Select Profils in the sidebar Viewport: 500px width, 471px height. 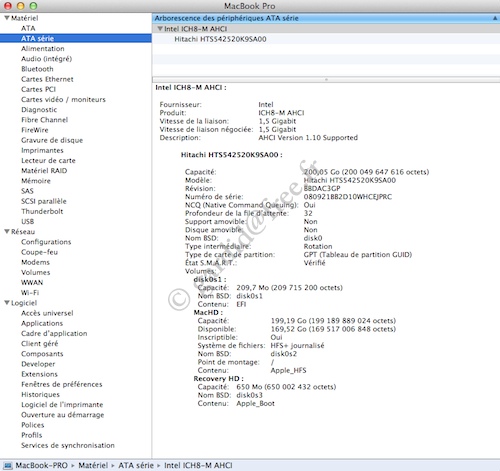pos(32,435)
